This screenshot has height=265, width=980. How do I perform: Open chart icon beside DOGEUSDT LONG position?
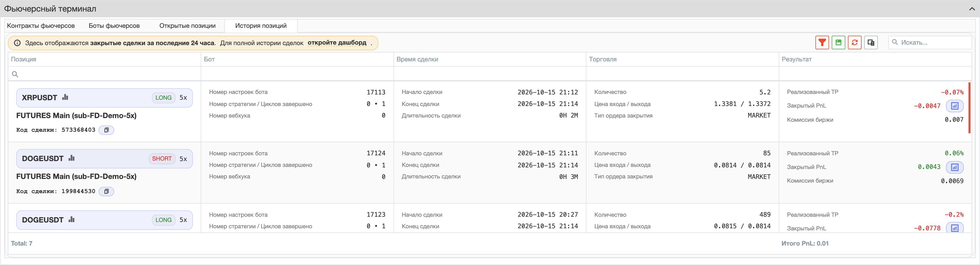(72, 219)
